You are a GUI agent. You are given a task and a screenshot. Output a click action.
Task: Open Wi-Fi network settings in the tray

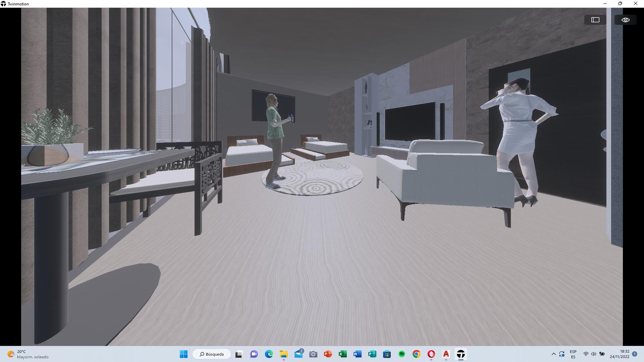click(x=586, y=354)
